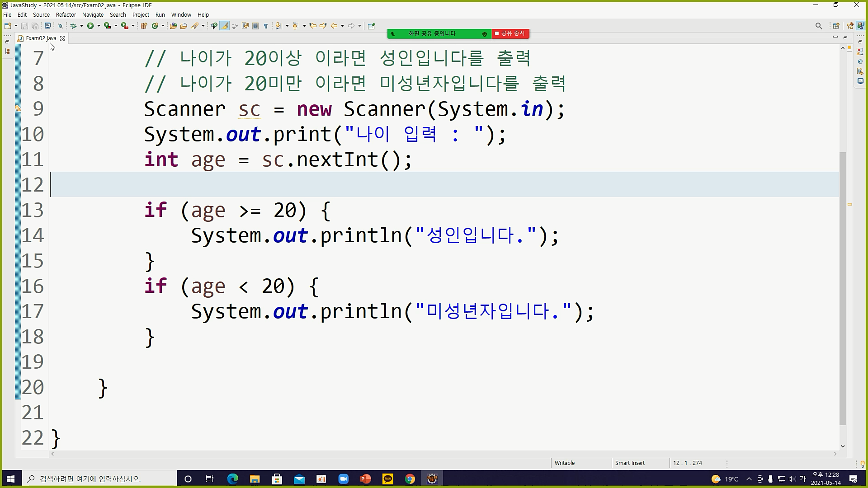Click the Debug bug icon
The image size is (868, 488).
point(73,26)
